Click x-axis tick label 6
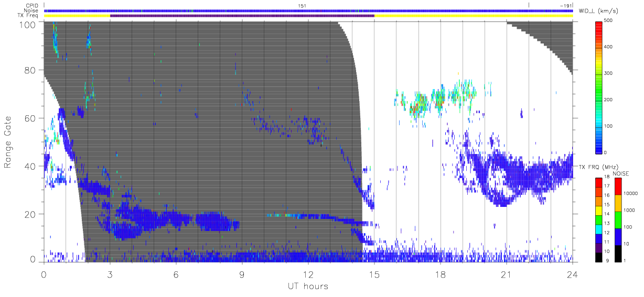This screenshot has height=297, width=644. 176,274
